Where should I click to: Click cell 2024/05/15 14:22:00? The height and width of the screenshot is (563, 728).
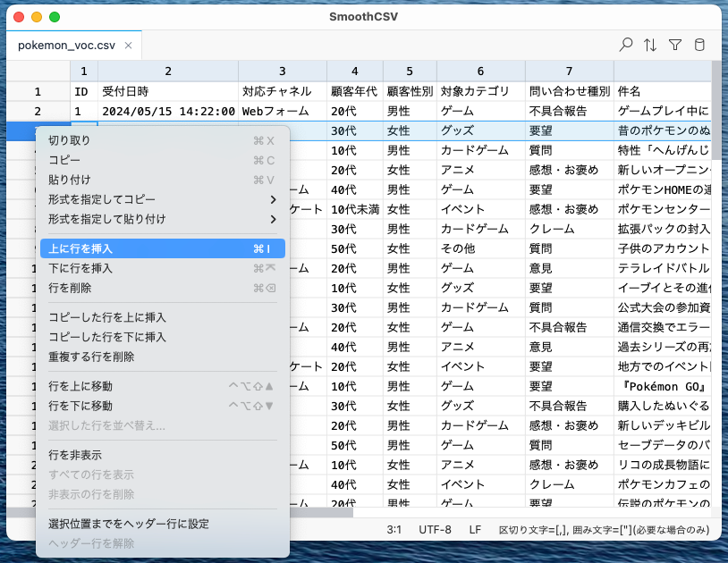tap(168, 112)
